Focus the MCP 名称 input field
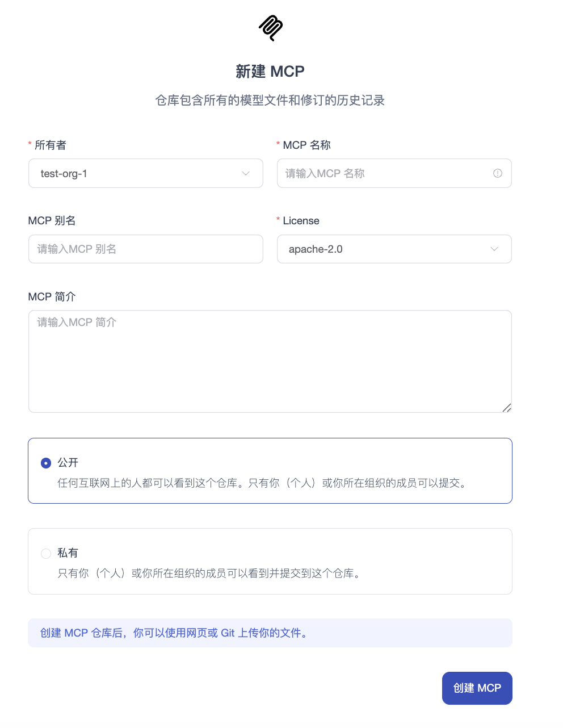Image resolution: width=563 pixels, height=728 pixels. click(x=386, y=173)
